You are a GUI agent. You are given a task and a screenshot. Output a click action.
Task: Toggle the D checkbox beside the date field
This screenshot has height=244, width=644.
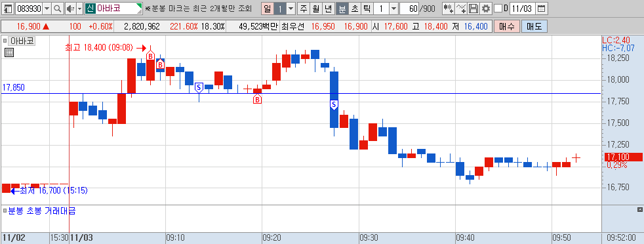point(498,9)
